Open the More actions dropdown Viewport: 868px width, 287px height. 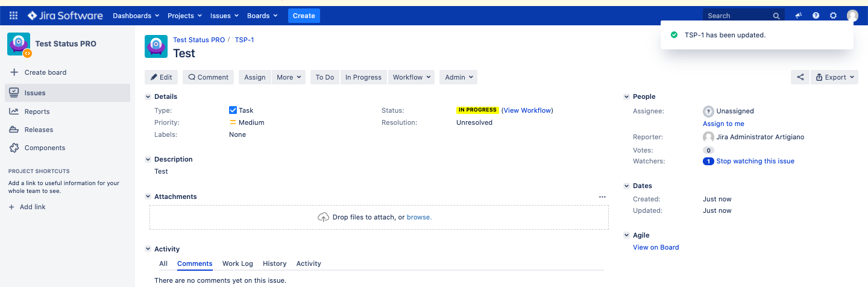(289, 77)
